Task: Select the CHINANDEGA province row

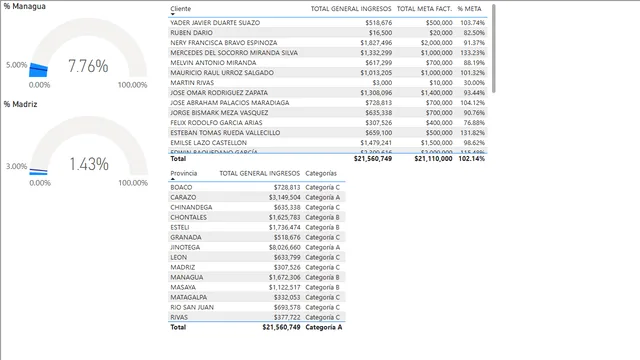Action: tap(256, 207)
